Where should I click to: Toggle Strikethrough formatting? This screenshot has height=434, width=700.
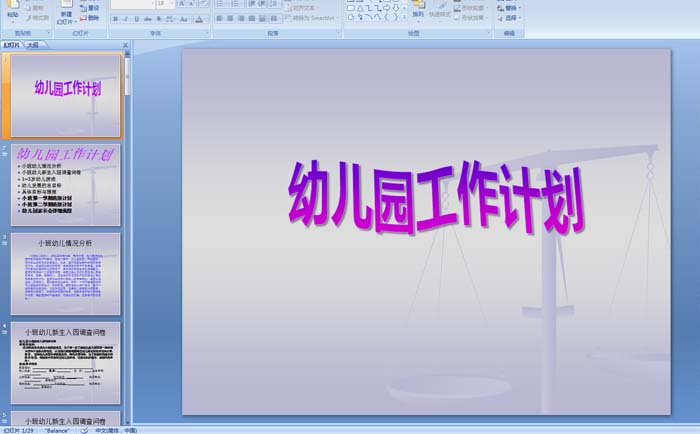[x=148, y=19]
